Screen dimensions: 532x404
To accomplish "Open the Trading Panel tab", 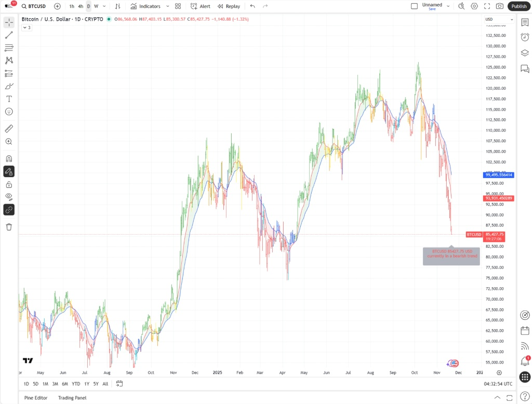I will (x=72, y=398).
